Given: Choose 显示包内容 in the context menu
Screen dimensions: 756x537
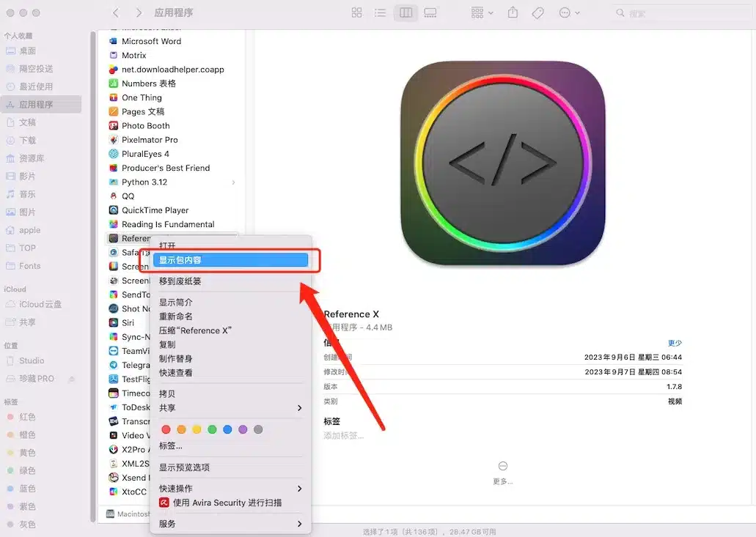Looking at the screenshot, I should click(230, 260).
